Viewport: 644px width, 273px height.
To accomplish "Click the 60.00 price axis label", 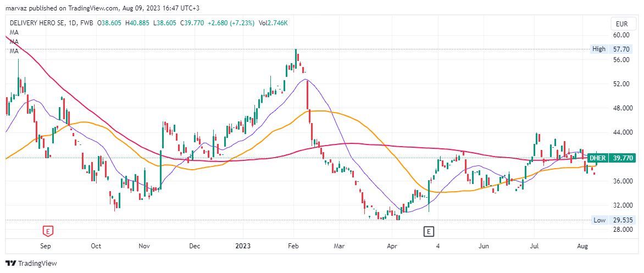I will [x=621, y=35].
